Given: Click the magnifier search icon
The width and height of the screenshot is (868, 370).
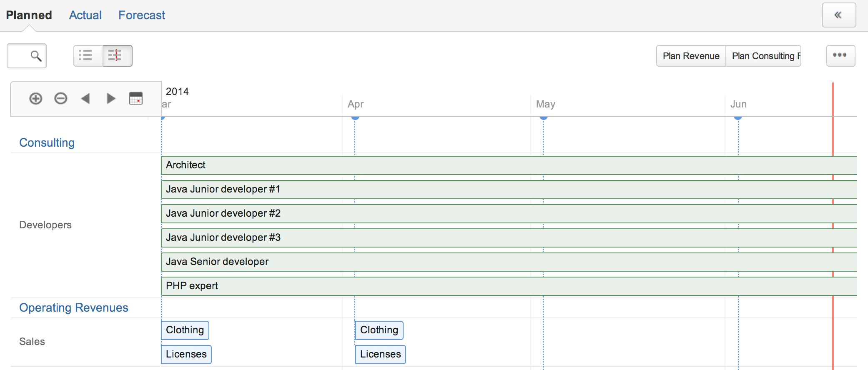Looking at the screenshot, I should click(36, 56).
